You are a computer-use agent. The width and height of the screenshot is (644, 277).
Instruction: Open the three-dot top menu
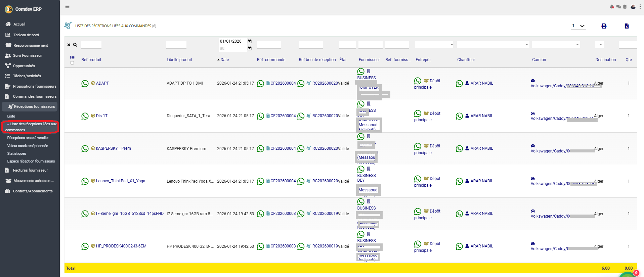(640, 7)
